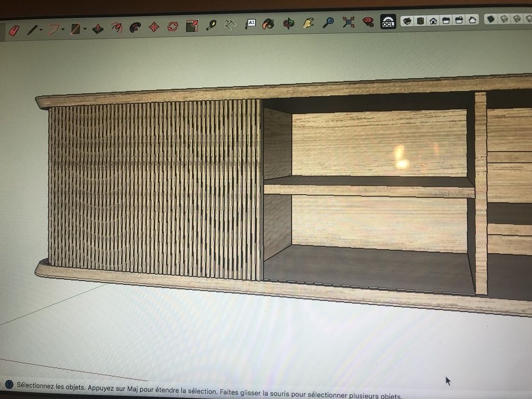Viewport: 532px width, 399px height.
Task: Click the dark solid cube style icon
Action: (490, 19)
